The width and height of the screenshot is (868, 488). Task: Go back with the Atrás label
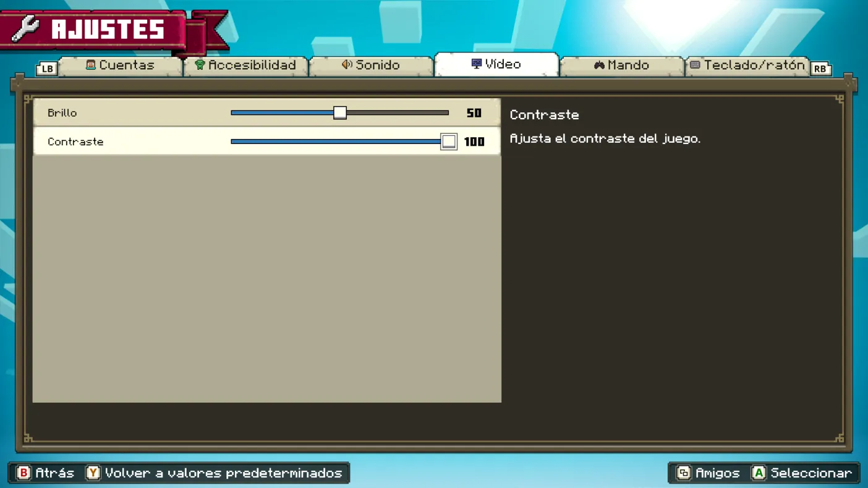[54, 473]
